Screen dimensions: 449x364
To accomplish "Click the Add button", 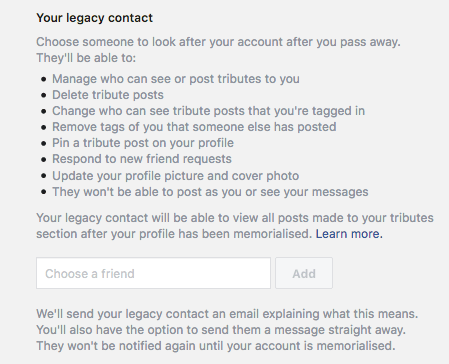I will [304, 273].
